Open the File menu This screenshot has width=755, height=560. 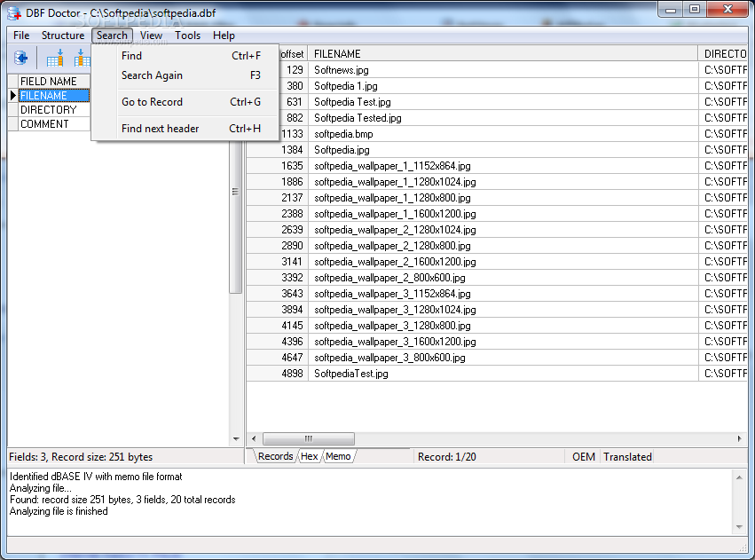(21, 35)
